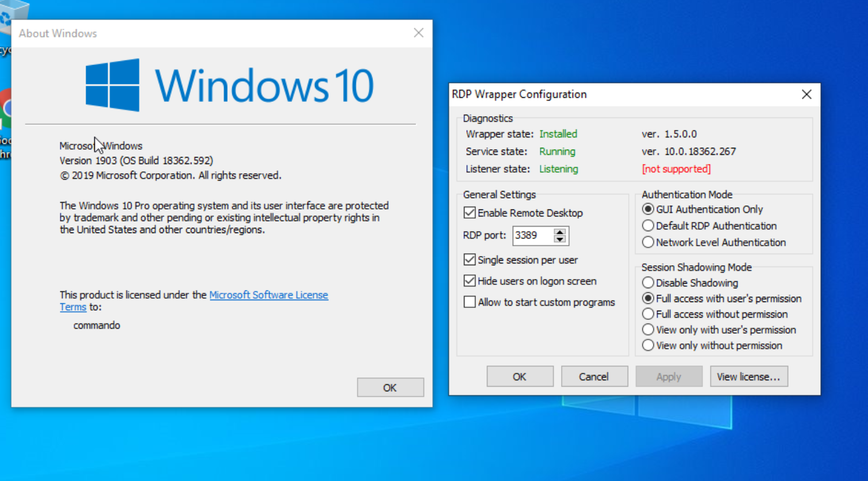
Task: Click the 2019 Microsoft Corporation copyright text
Action: (171, 175)
